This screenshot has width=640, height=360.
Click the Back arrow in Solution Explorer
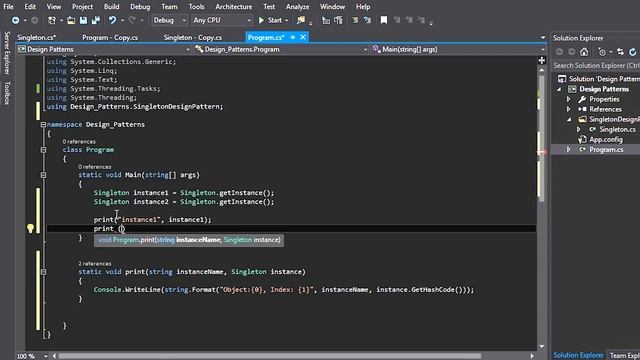coord(559,52)
